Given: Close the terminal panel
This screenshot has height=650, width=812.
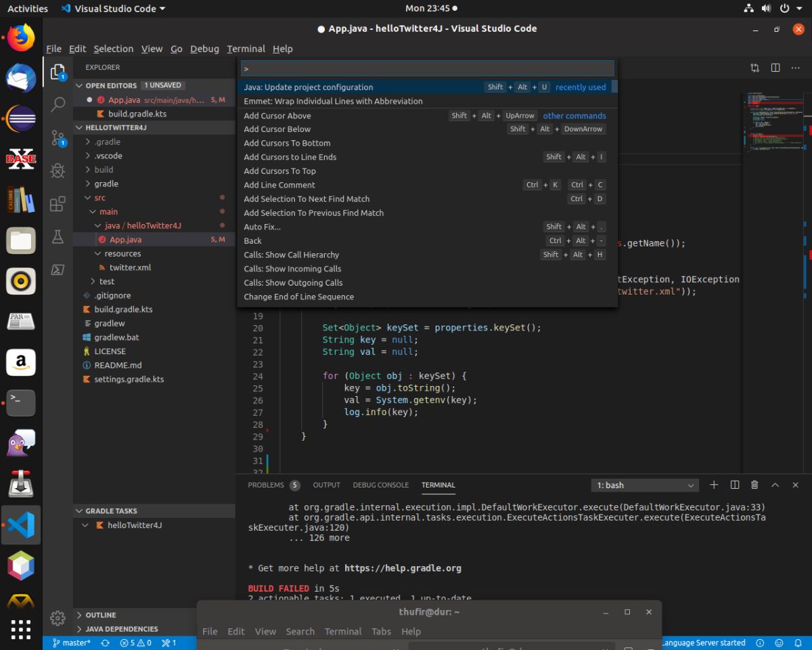Looking at the screenshot, I should [796, 485].
